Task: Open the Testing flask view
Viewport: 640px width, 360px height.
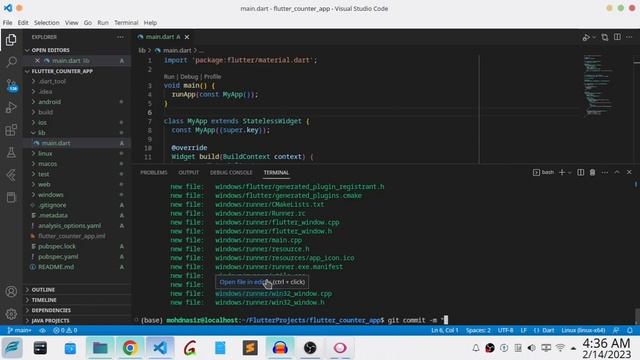Action: click(x=11, y=152)
